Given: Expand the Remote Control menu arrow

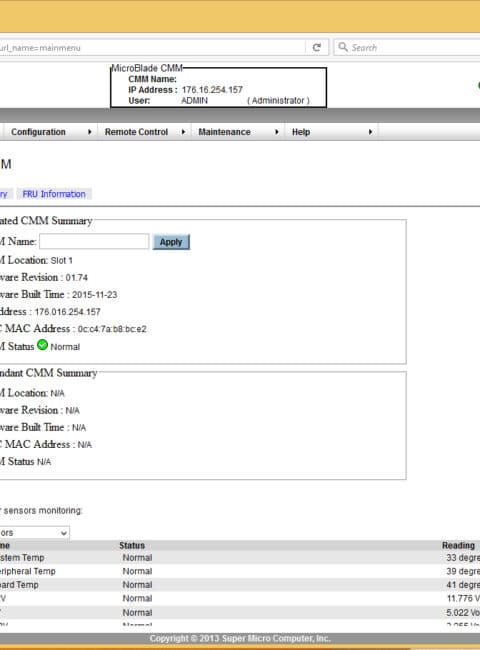Looking at the screenshot, I should [x=183, y=132].
